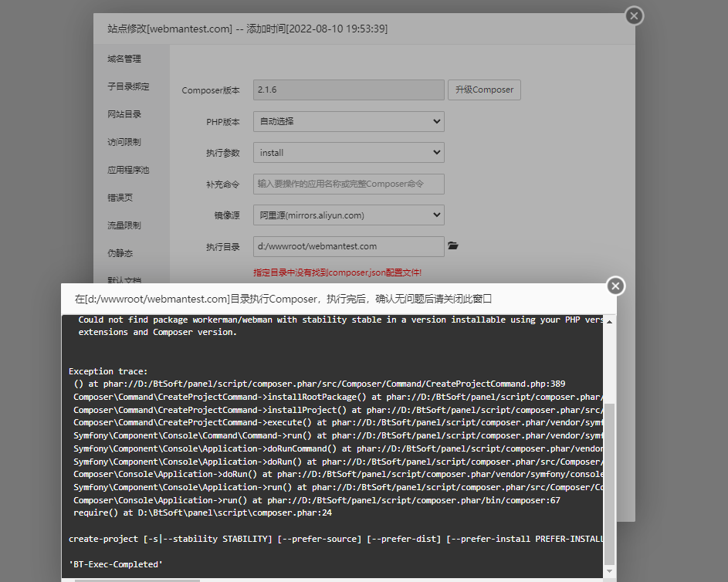Click the 站点修改[webmantest.com] dialog title
728x582 pixels.
[248, 29]
